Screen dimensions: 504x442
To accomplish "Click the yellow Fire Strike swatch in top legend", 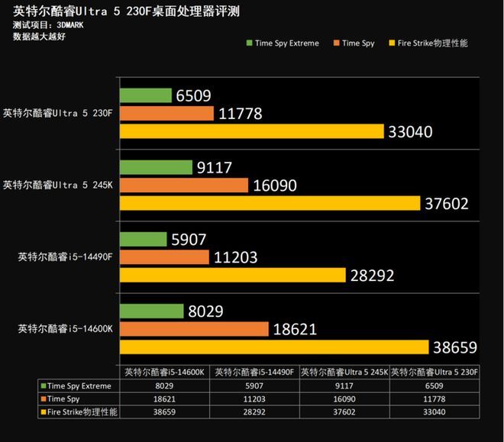I will click(x=393, y=44).
